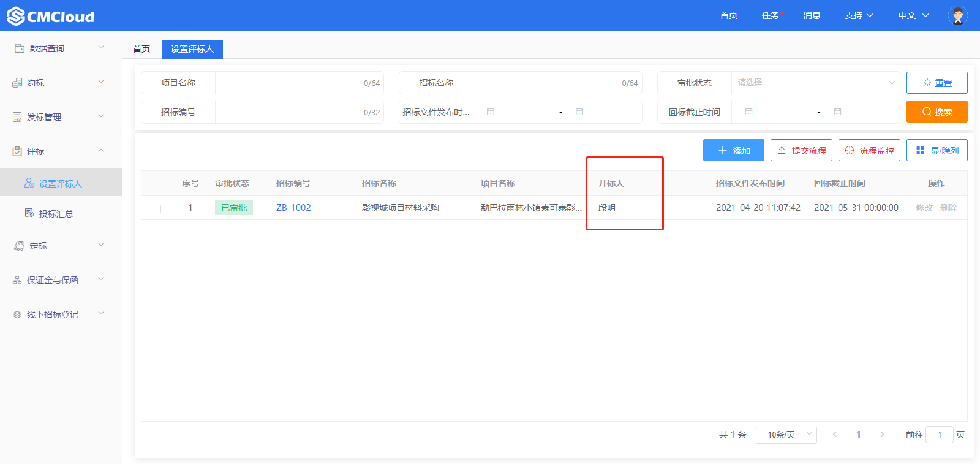Click the 影视城项目材料采购 cell

(401, 208)
